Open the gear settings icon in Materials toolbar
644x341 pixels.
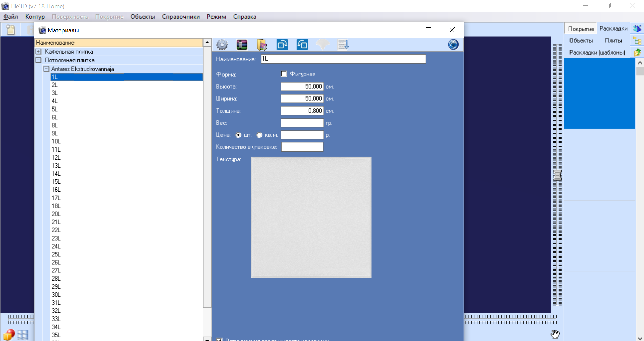click(x=222, y=45)
